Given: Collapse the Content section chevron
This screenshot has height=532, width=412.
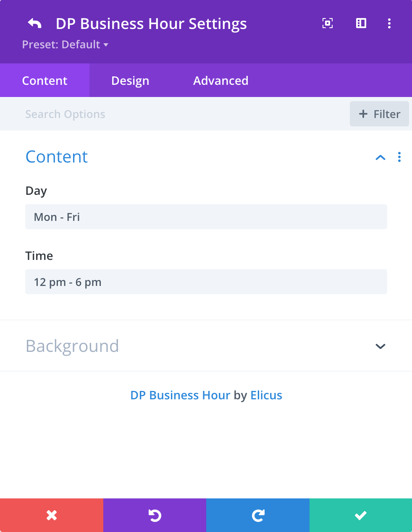Looking at the screenshot, I should pos(381,157).
